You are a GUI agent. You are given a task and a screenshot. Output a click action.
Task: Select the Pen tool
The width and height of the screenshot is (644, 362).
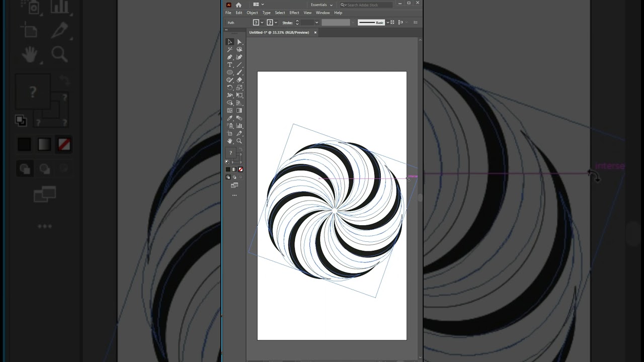[x=230, y=57]
